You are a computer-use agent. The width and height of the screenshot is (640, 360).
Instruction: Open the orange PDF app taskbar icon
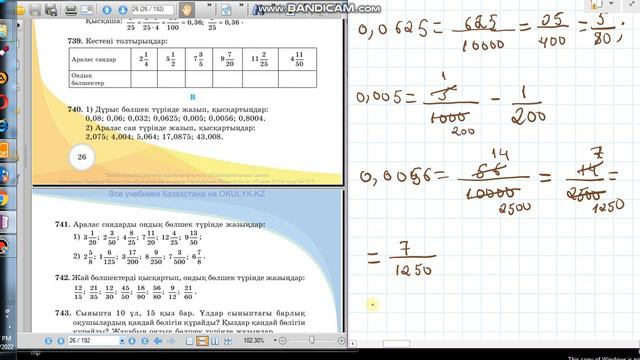tap(4, 150)
